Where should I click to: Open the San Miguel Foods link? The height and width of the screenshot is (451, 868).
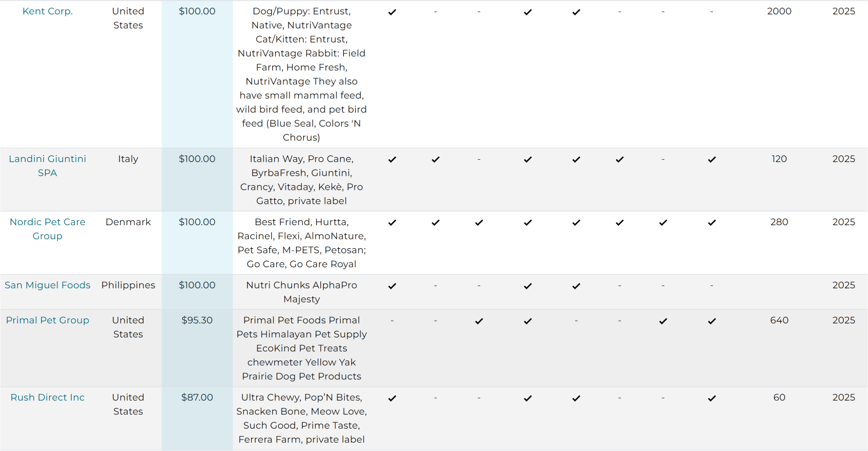(47, 285)
